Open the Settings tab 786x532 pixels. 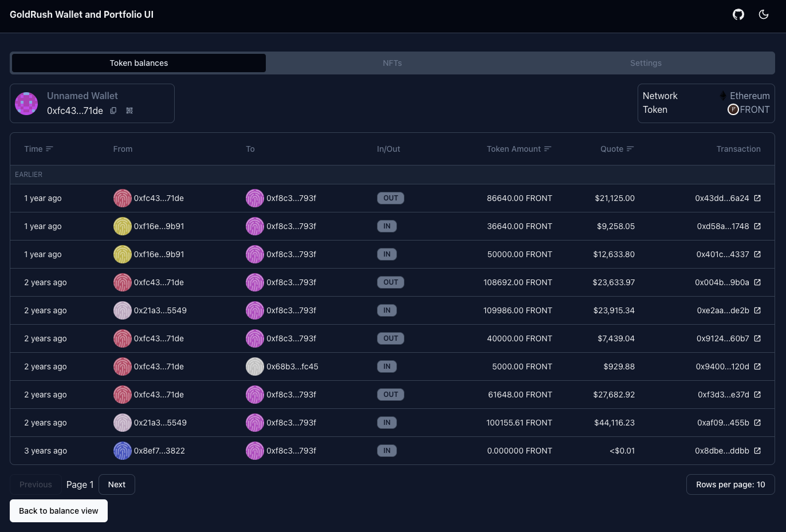646,63
